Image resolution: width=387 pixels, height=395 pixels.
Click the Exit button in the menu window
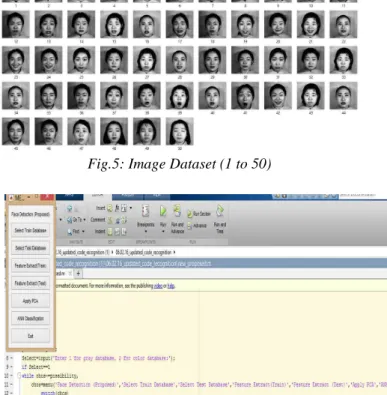(x=30, y=336)
